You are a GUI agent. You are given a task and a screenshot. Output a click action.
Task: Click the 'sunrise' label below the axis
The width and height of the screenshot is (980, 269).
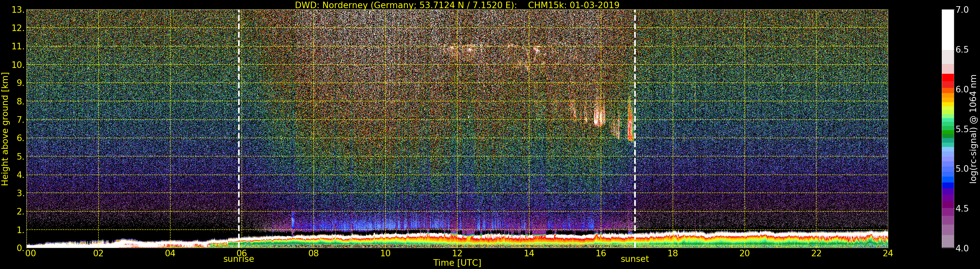coord(238,259)
